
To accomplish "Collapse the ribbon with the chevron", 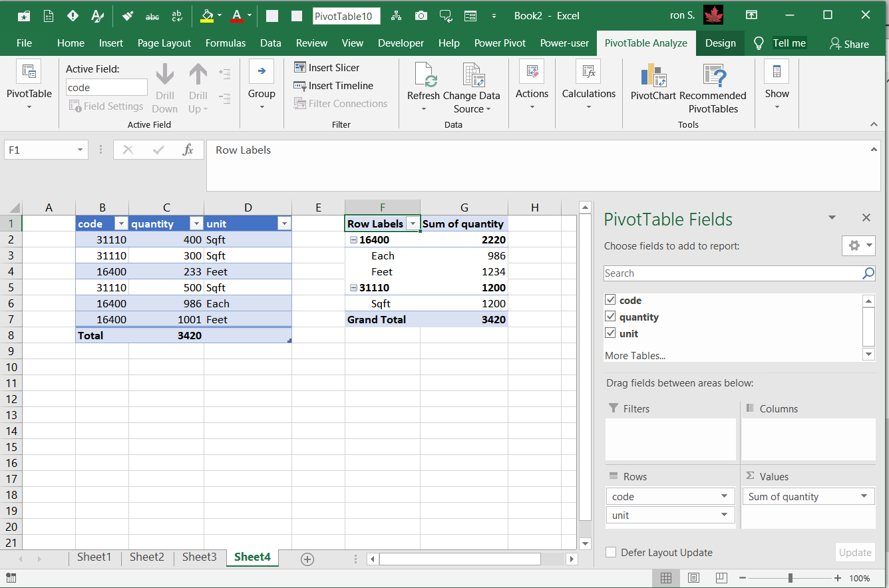I will (874, 124).
